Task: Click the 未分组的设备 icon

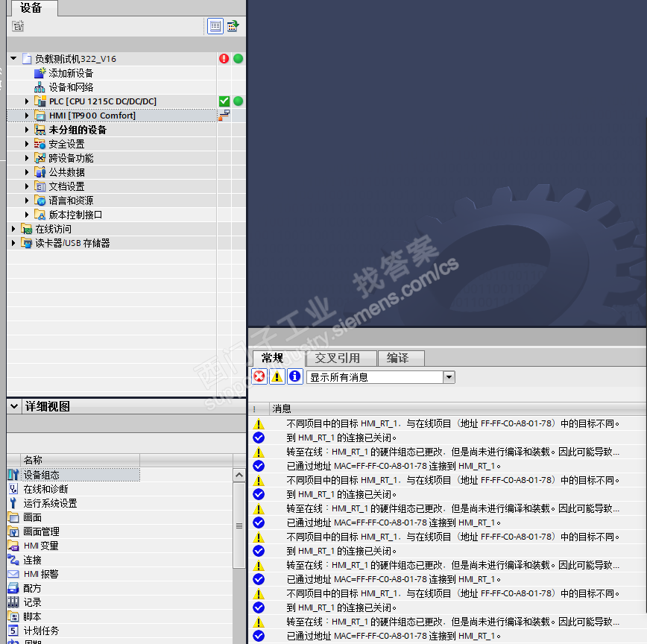Action: coord(40,130)
